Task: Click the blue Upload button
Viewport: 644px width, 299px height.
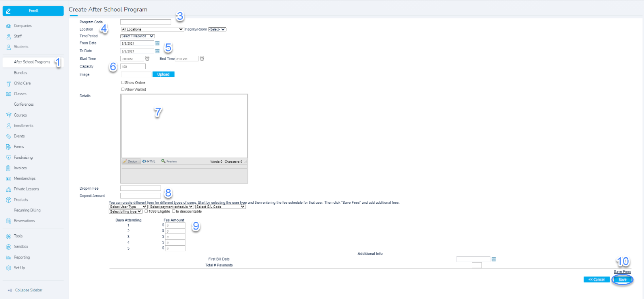Action: (163, 74)
